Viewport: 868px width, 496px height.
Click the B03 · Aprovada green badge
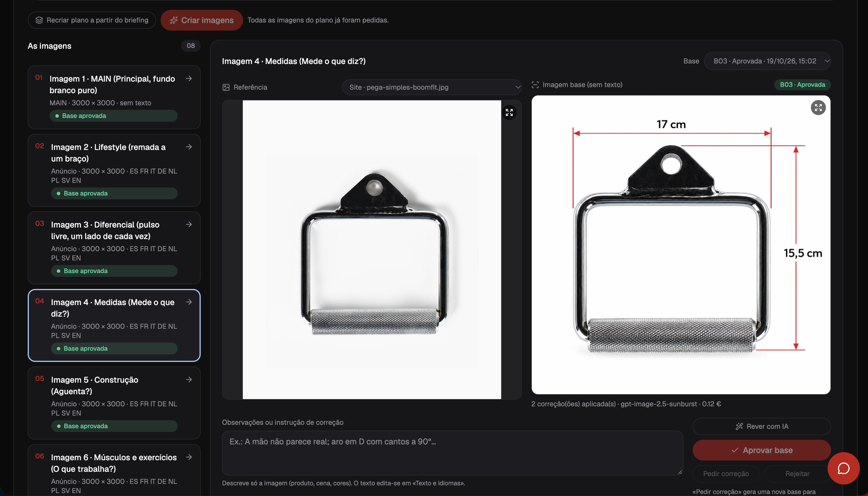pos(802,85)
